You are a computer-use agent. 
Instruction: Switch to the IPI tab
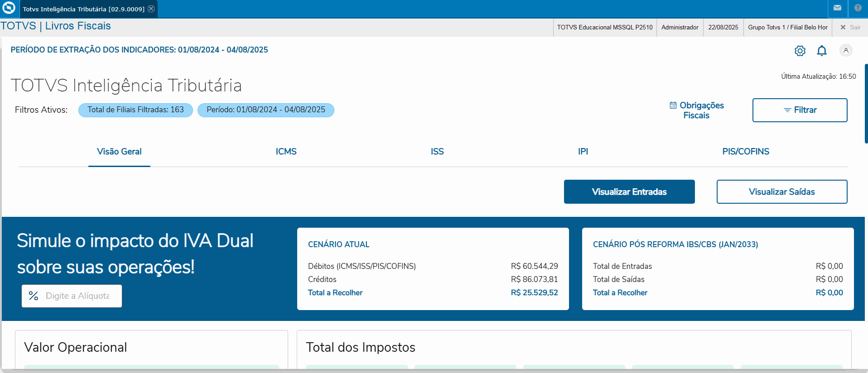(x=583, y=152)
